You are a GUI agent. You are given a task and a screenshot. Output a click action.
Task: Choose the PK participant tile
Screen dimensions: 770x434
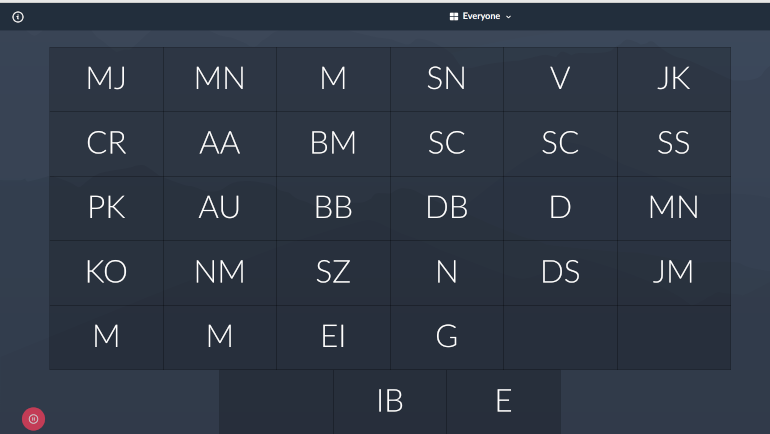coord(106,208)
